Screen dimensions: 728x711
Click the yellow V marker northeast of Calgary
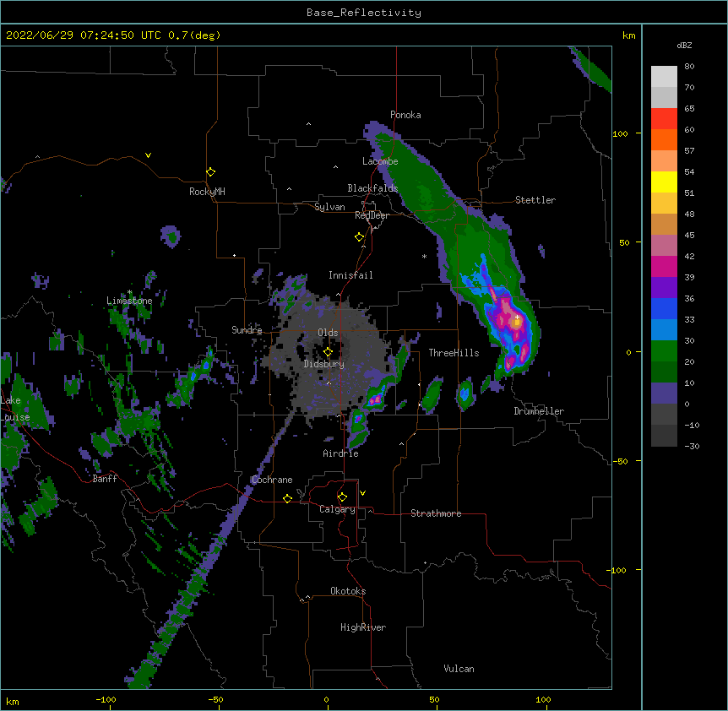click(x=362, y=493)
